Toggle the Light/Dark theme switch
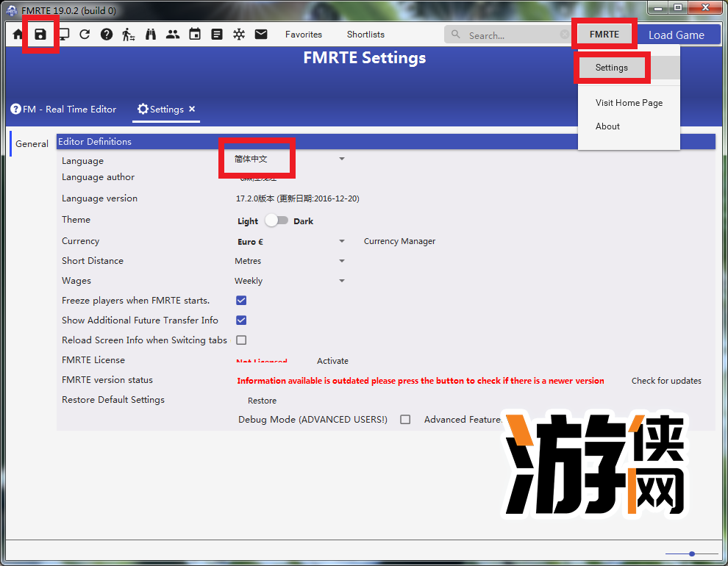This screenshot has height=566, width=728. coord(276,221)
